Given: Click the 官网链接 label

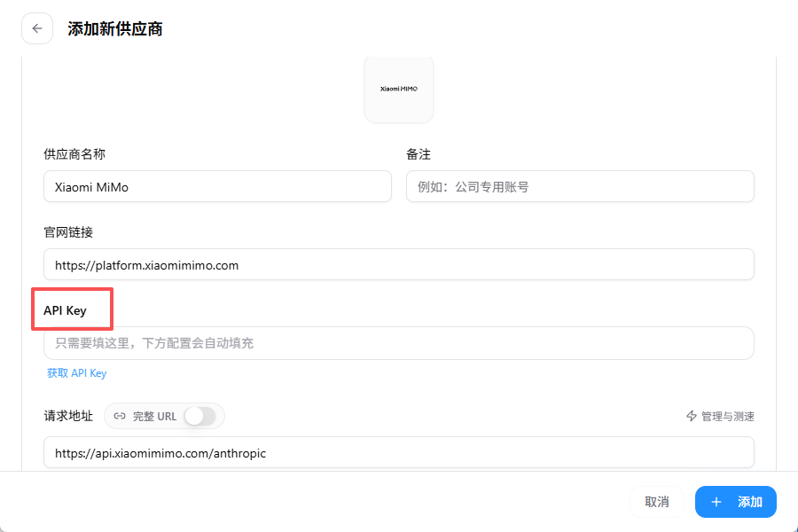Looking at the screenshot, I should click(68, 232).
